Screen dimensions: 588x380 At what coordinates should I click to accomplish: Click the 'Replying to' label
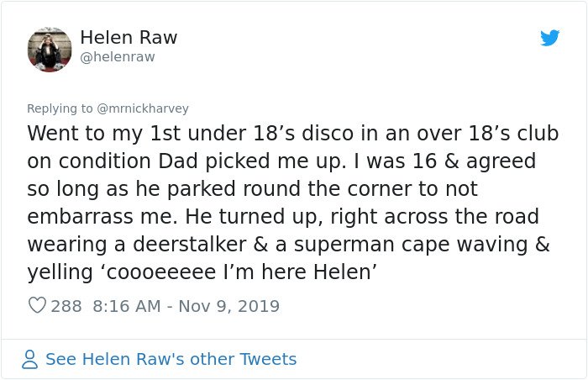pyautogui.click(x=60, y=108)
